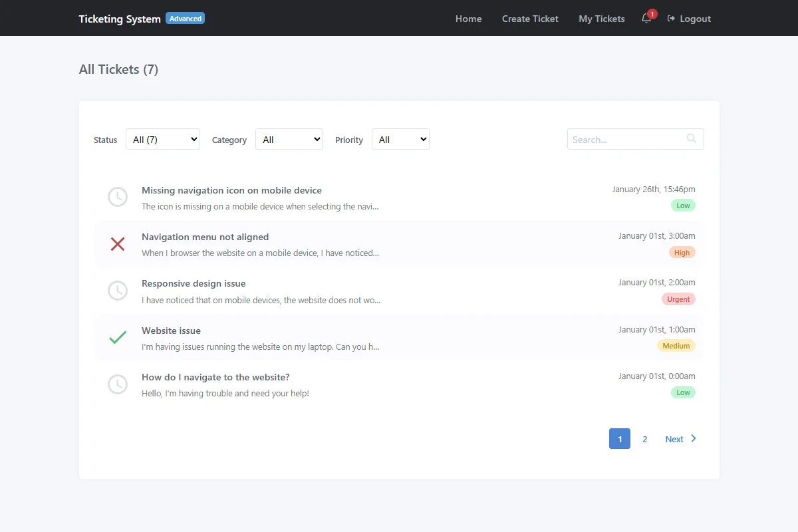Select page 1 button
The width and height of the screenshot is (798, 532).
point(620,439)
